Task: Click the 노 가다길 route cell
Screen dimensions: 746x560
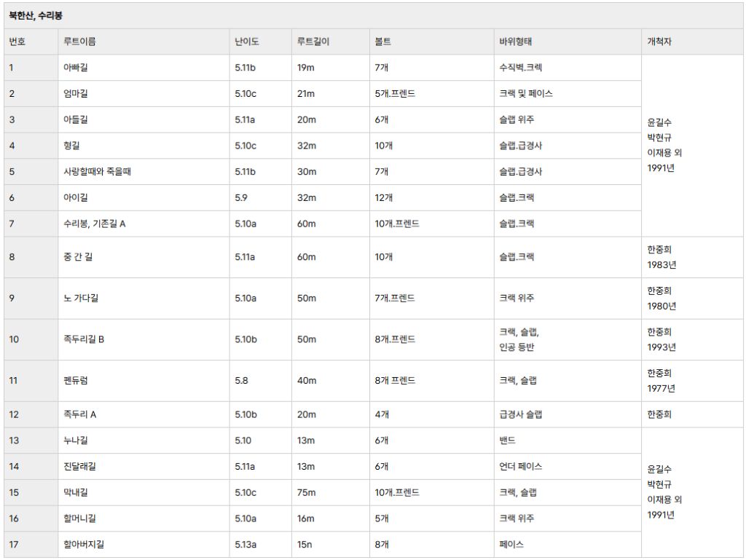Action: pyautogui.click(x=81, y=298)
